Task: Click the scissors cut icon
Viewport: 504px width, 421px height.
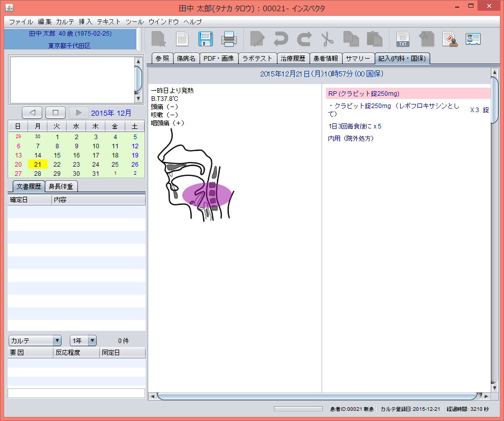Action: pyautogui.click(x=327, y=39)
